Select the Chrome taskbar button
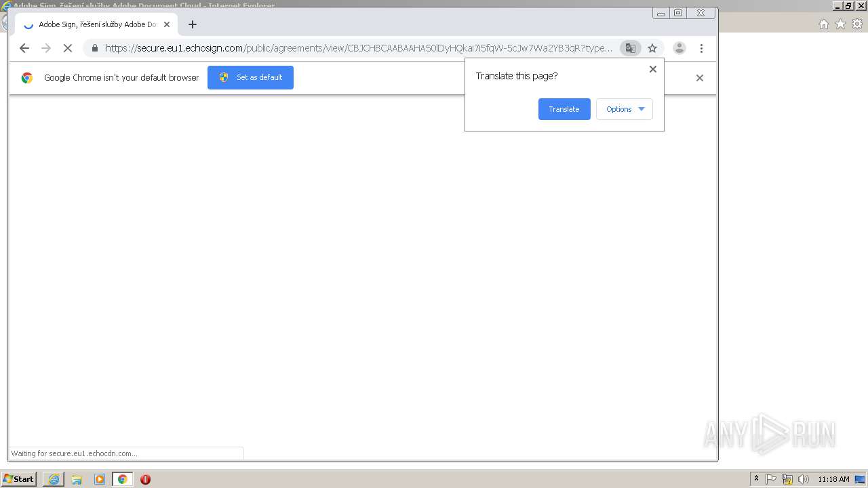868x488 pixels. (x=122, y=479)
